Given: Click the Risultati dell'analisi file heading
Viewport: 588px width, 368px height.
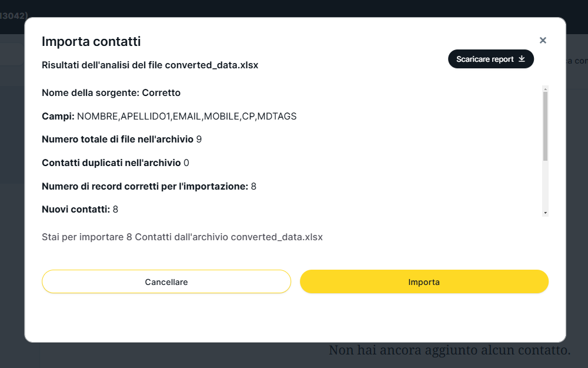Looking at the screenshot, I should [150, 65].
